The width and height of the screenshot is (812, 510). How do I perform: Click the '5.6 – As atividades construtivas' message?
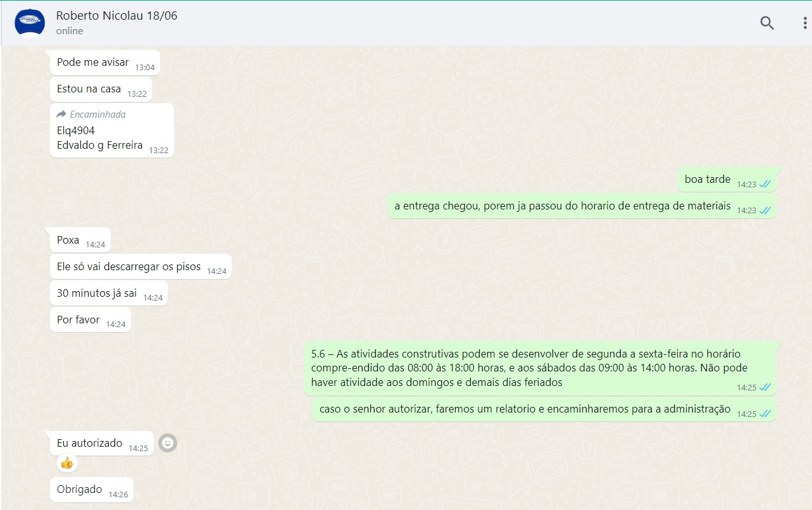tap(525, 368)
